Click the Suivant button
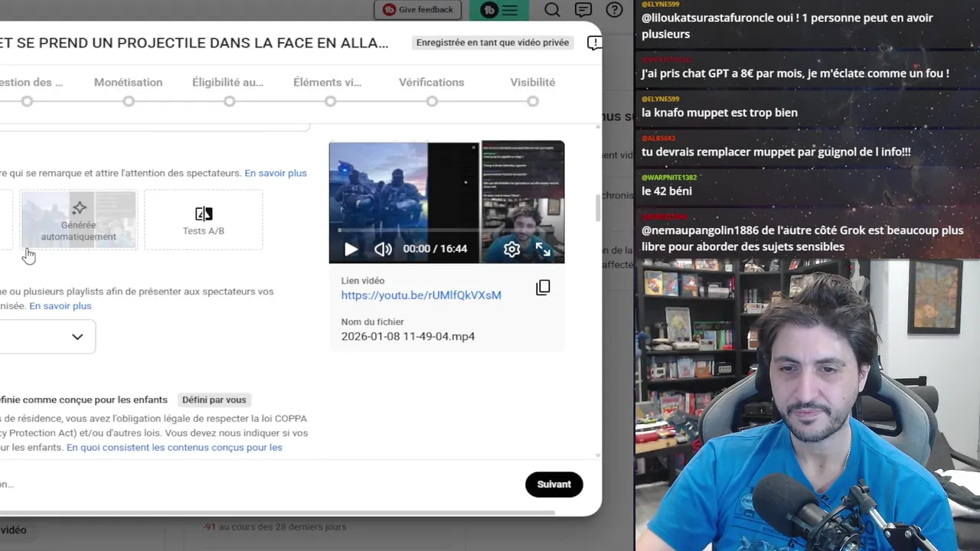Viewport: 980px width, 551px height. (554, 484)
